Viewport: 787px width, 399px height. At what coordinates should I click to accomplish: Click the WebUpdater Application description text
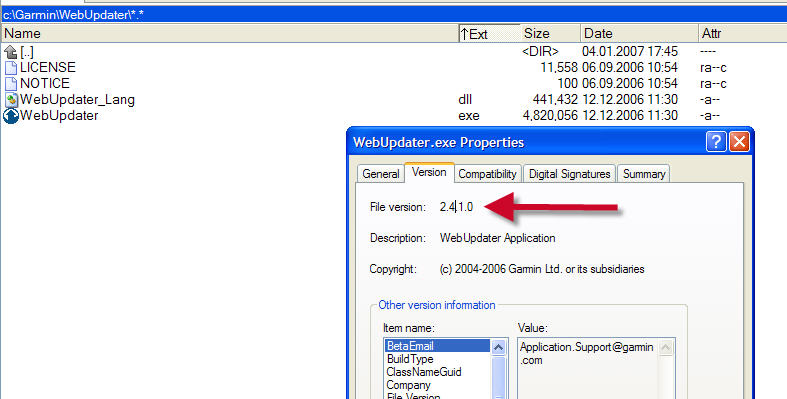tap(497, 238)
